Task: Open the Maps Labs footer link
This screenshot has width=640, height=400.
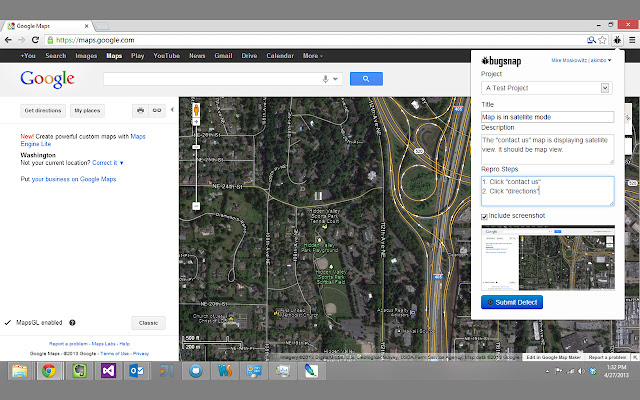Action: (x=103, y=344)
